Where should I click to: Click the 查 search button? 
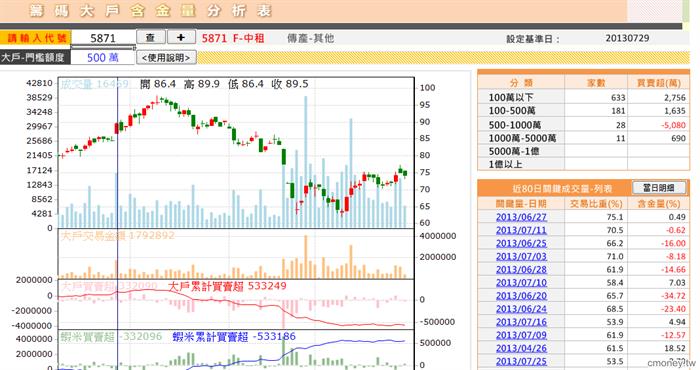(150, 37)
